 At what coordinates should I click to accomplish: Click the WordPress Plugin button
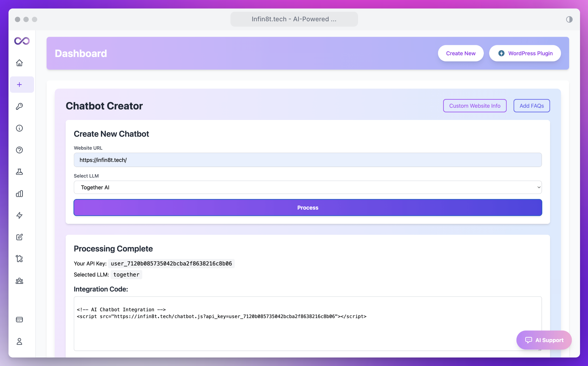[525, 53]
